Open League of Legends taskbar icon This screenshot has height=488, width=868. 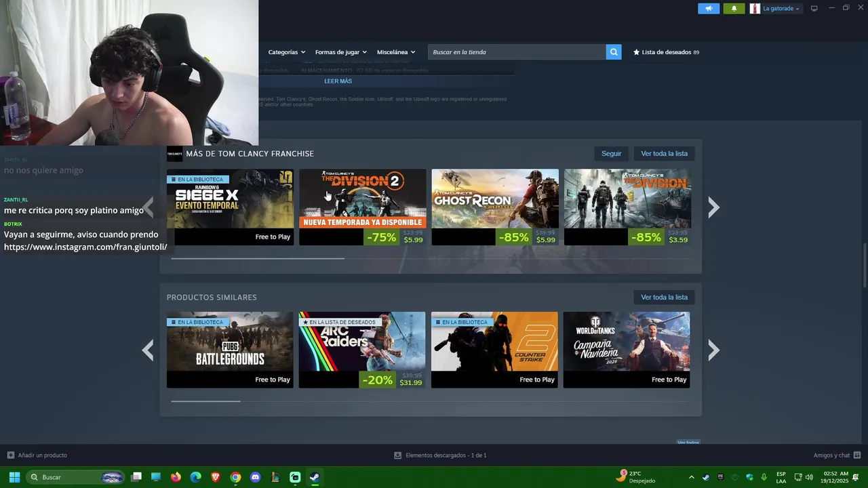point(275,477)
